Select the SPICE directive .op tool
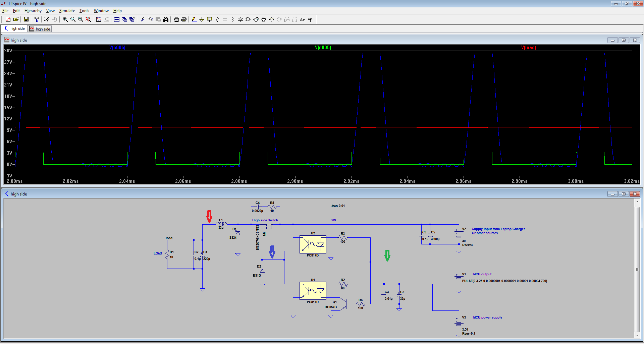644x344 pixels. pos(310,19)
